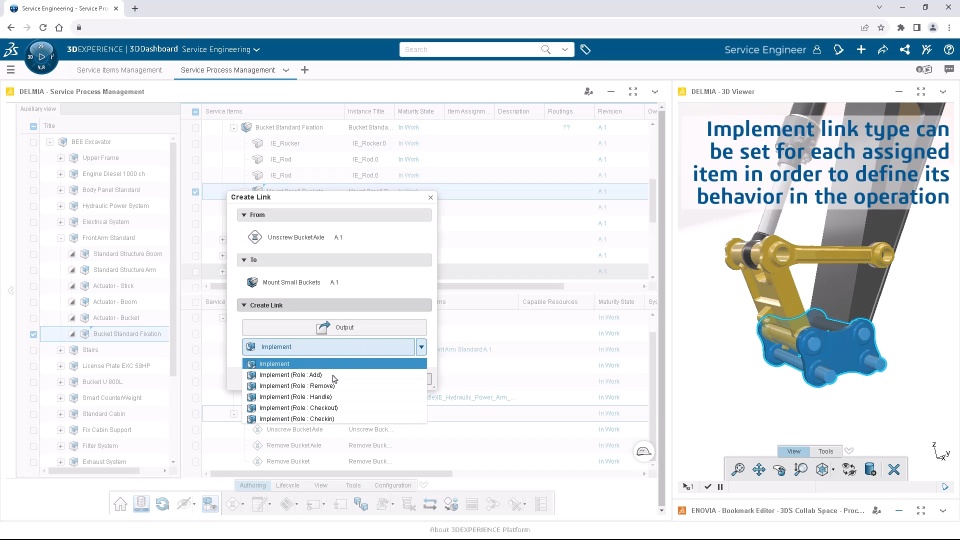Screen dimensions: 960x540
Task: Expand the Upper Frame tree node
Action: (x=61, y=158)
